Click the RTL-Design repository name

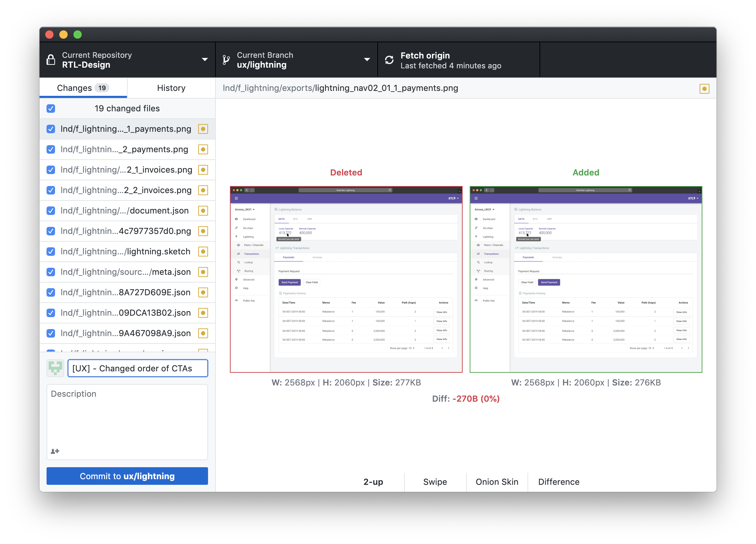click(x=86, y=65)
